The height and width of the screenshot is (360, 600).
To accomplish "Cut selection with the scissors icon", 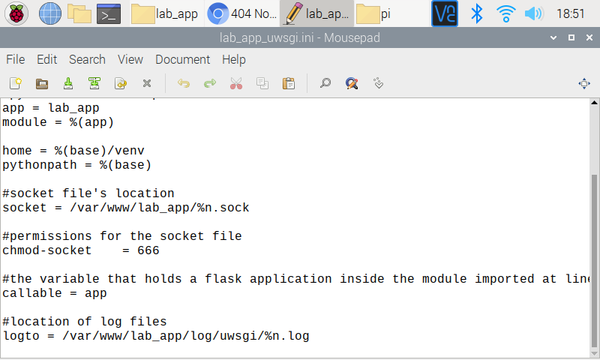I will (236, 83).
